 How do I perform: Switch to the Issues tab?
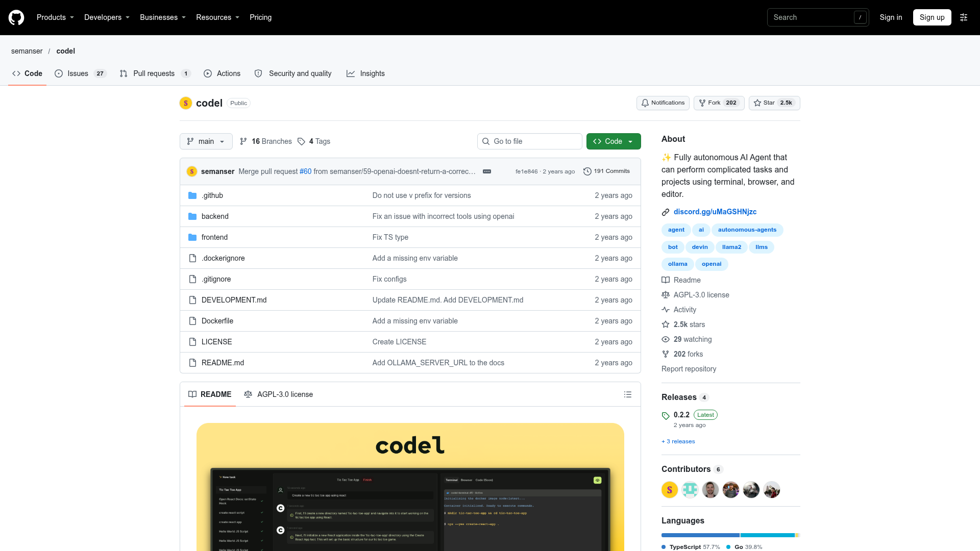point(80,73)
